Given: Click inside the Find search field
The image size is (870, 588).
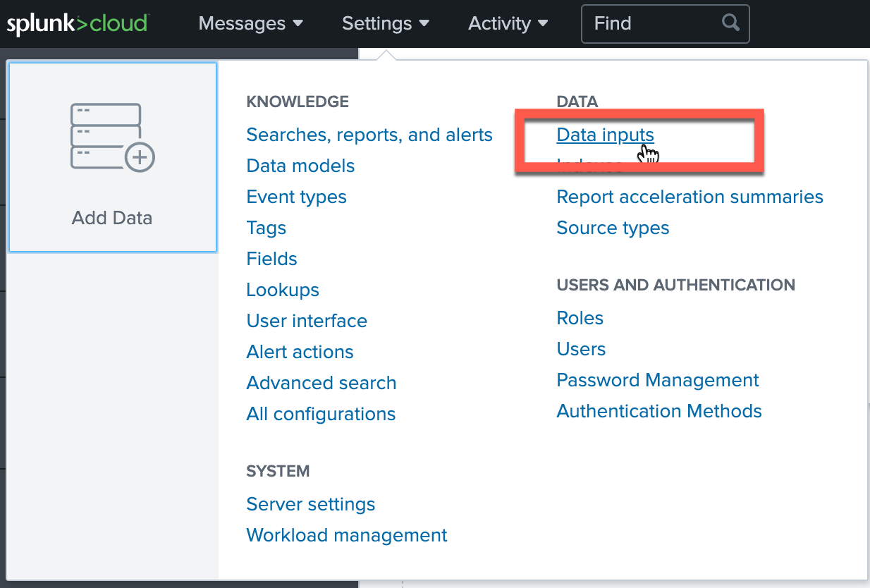Looking at the screenshot, I should click(x=649, y=23).
